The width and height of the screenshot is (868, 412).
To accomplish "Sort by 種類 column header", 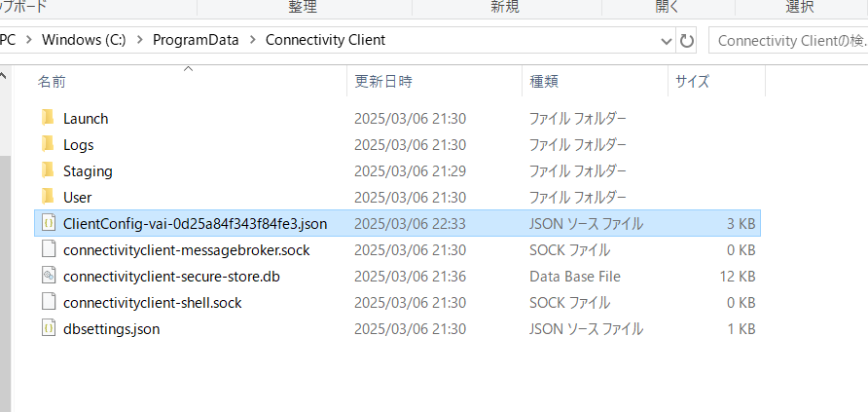I will (544, 82).
